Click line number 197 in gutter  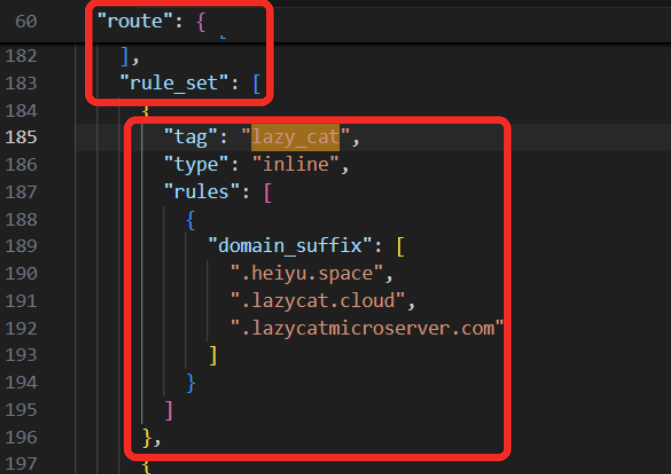(21, 465)
